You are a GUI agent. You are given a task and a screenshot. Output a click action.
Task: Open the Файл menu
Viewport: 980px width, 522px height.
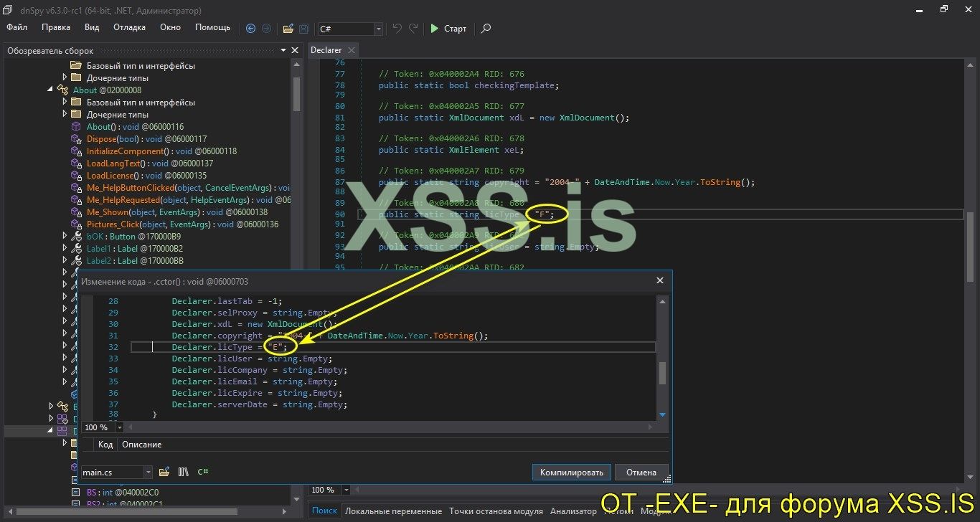(x=17, y=27)
